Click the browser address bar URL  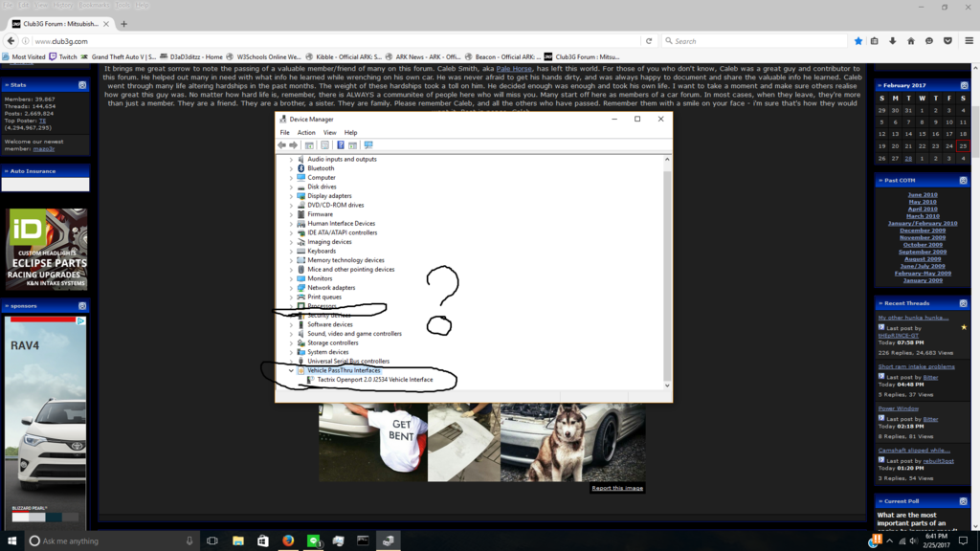point(61,41)
